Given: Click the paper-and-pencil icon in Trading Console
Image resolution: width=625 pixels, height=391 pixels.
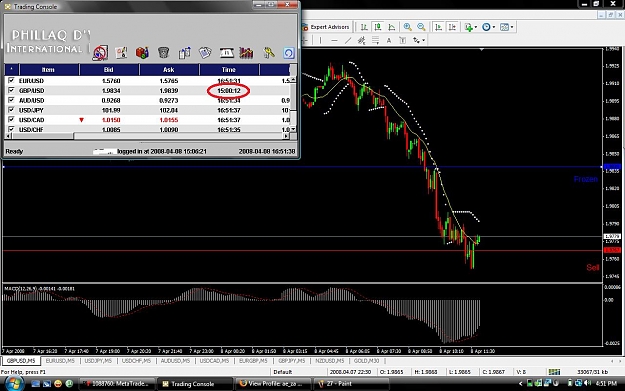Looking at the screenshot, I should (121, 53).
